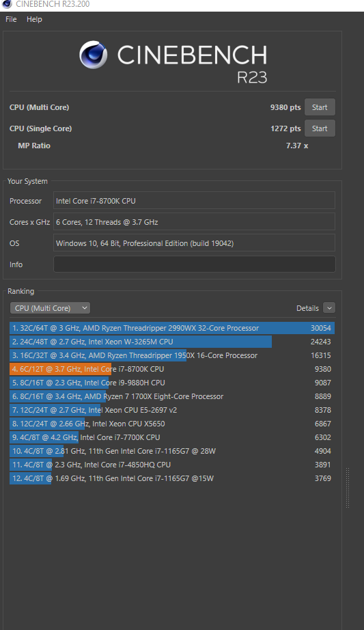Expand the Details chevron dropdown
The image size is (364, 630).
[x=329, y=308]
